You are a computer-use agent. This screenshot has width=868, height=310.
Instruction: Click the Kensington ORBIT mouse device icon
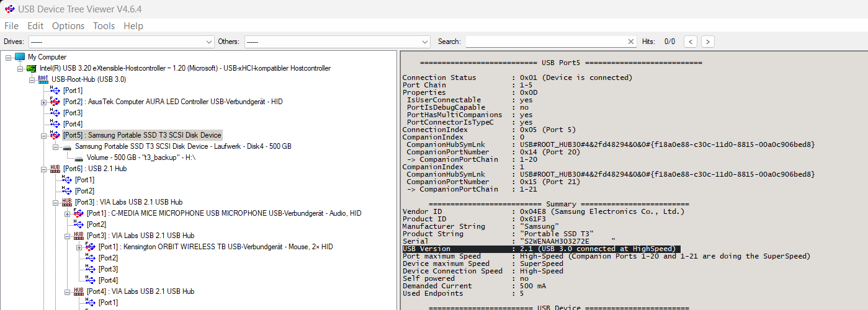point(91,247)
